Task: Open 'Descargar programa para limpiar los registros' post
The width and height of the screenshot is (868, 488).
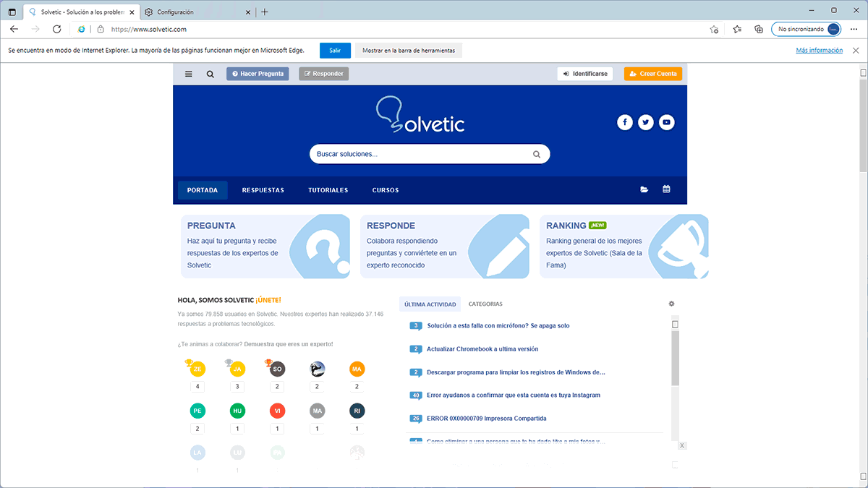Action: tap(516, 372)
